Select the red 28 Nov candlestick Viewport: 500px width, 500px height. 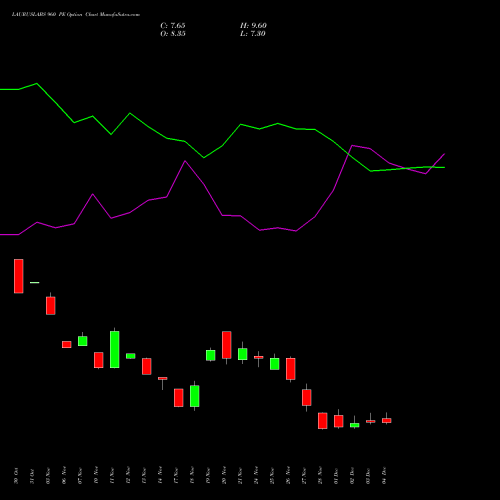pyautogui.click(x=323, y=421)
